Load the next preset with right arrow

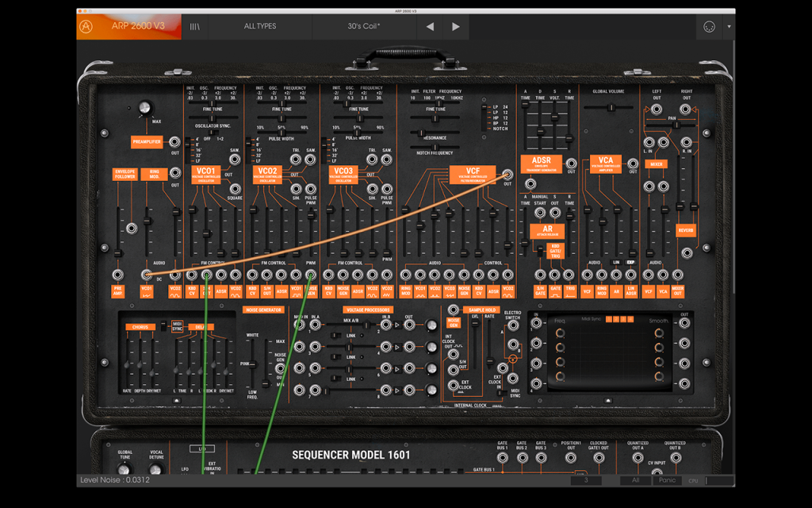456,26
